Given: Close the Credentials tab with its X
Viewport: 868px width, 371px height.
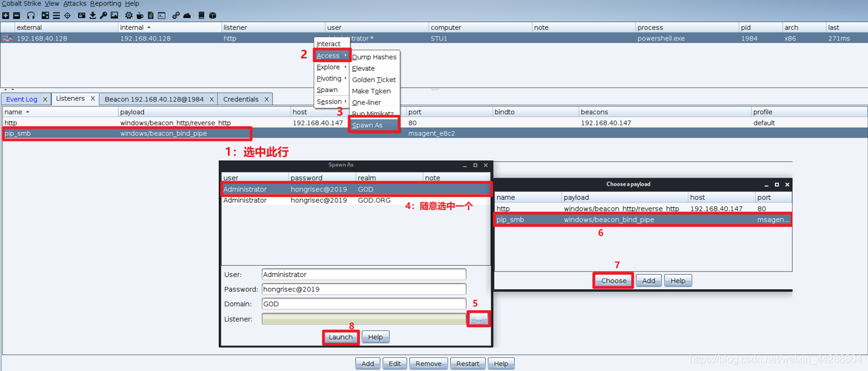Looking at the screenshot, I should click(x=267, y=99).
